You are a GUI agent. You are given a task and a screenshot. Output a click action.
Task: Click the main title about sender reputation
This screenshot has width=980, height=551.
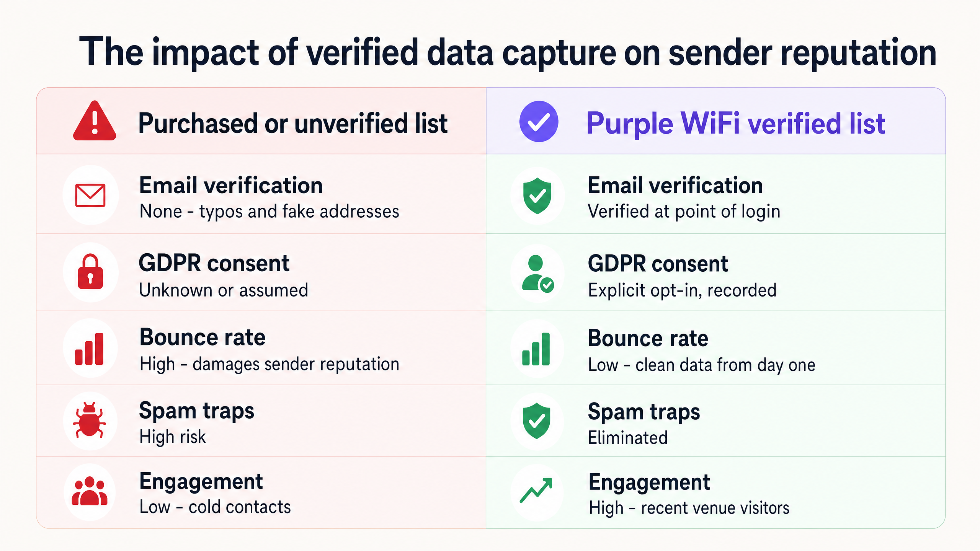508,52
